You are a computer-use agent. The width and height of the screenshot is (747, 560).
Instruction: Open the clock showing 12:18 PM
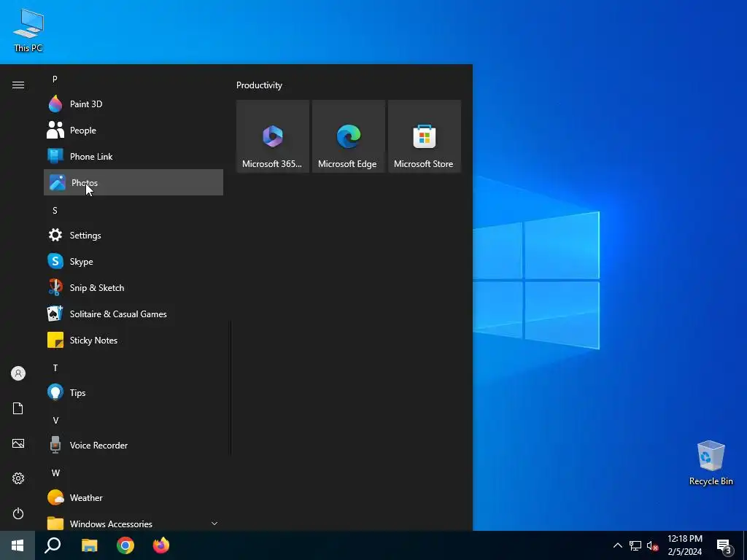[x=684, y=545]
